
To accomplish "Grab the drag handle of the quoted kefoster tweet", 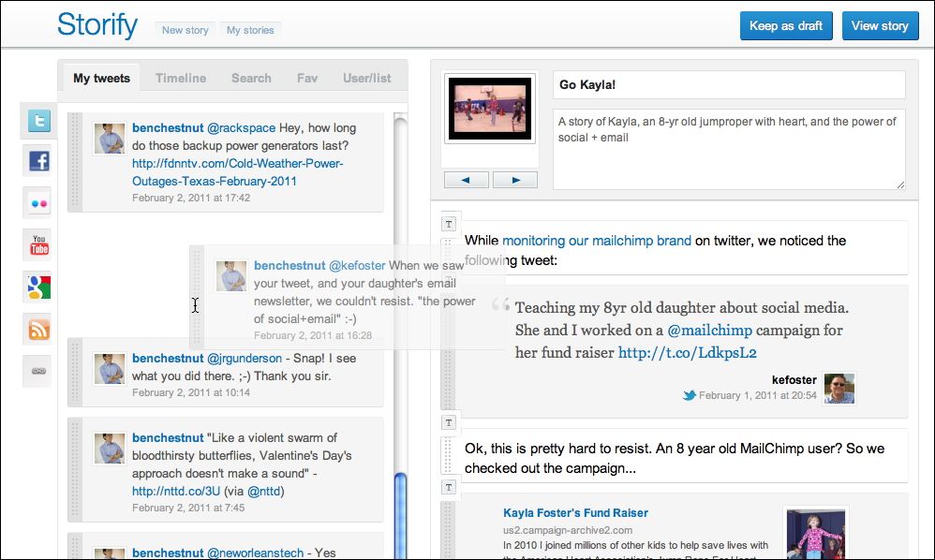I will (x=448, y=350).
